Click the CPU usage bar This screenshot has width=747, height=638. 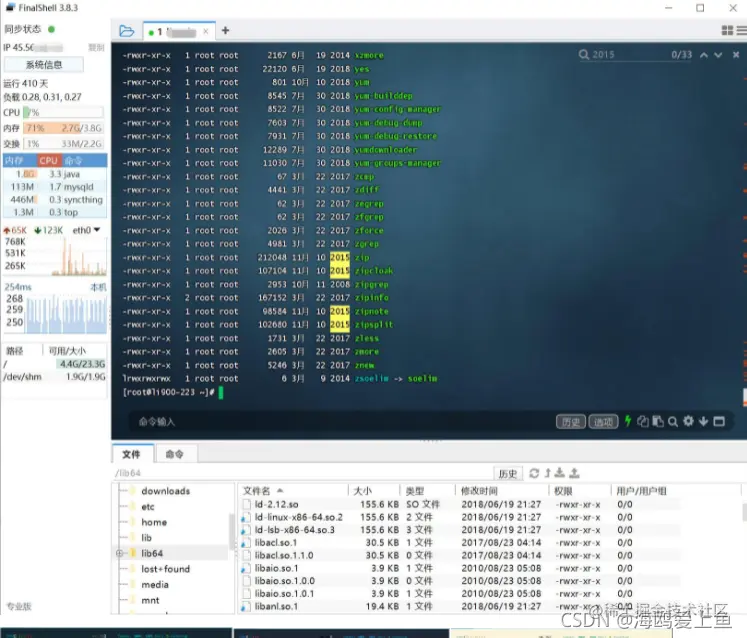(63, 113)
